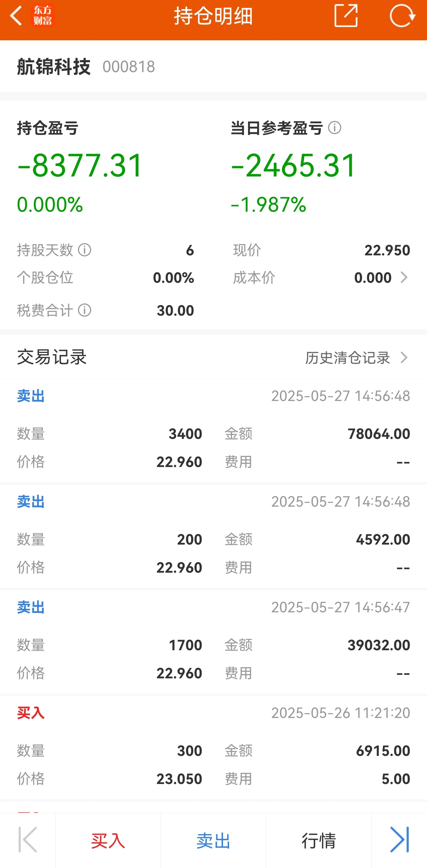Viewport: 427px width, 868px height.
Task: Open the 200-share 卖出 trade record
Action: click(x=213, y=536)
